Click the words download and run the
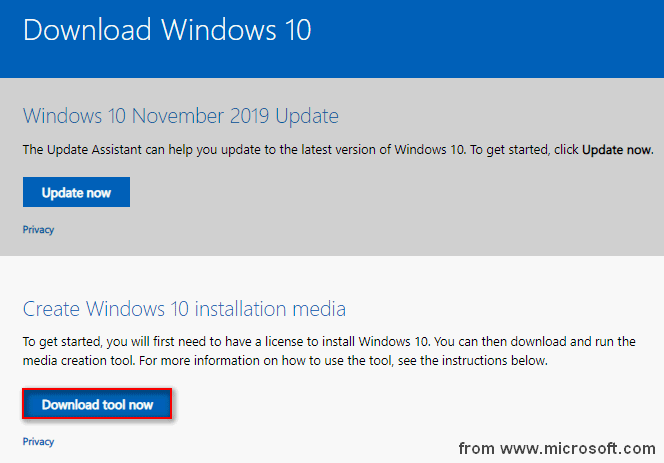This screenshot has height=463, width=664. point(573,341)
